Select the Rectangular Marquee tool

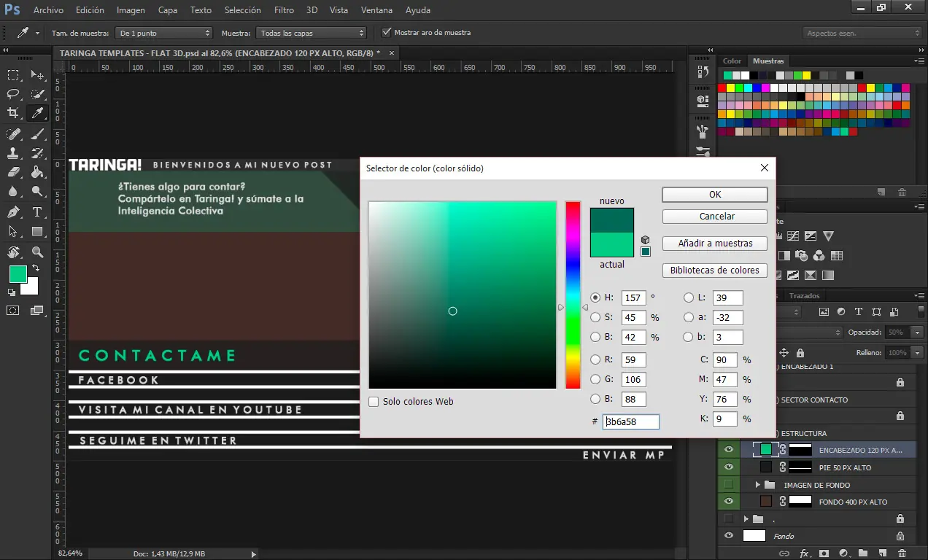(13, 75)
